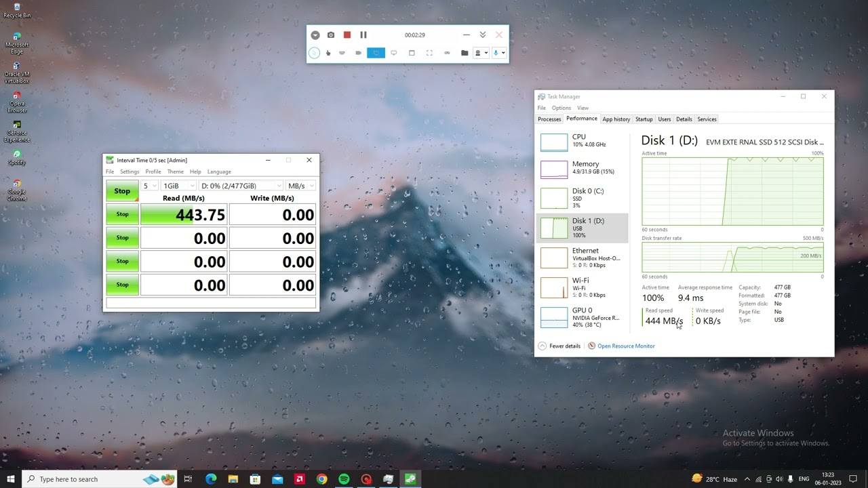Choose the video camera capture icon in recorder
The width and height of the screenshot is (868, 488).
(359, 53)
